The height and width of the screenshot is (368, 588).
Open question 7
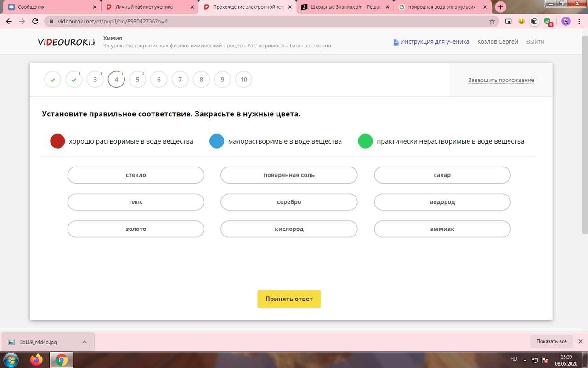[180, 80]
